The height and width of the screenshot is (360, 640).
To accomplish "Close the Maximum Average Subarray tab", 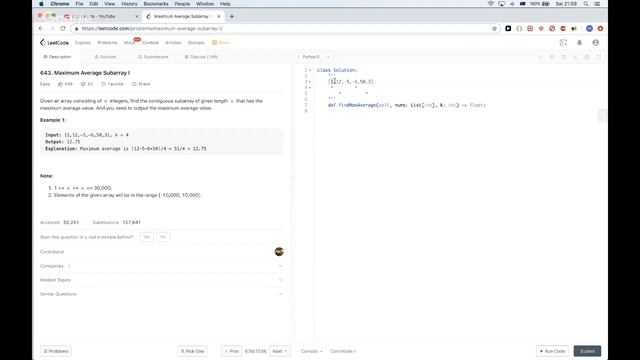I will (219, 16).
